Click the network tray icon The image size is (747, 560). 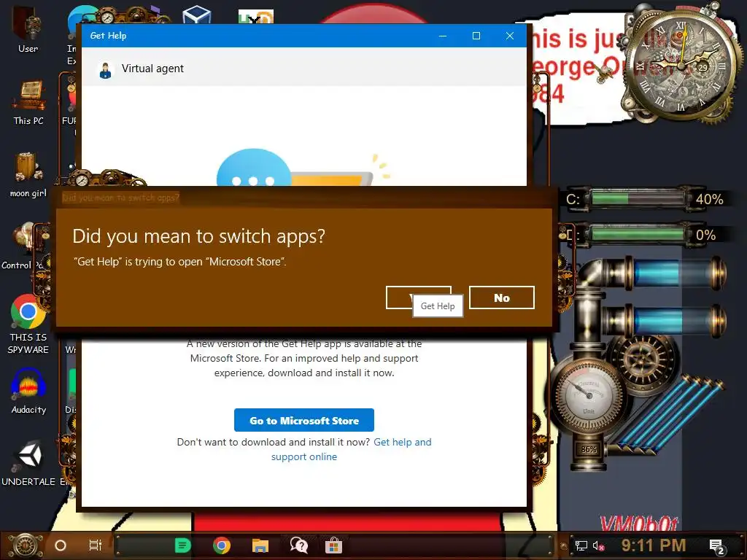[x=581, y=545]
